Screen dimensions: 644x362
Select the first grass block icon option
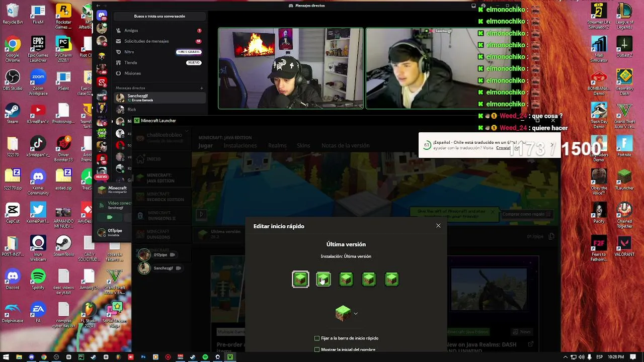click(300, 279)
